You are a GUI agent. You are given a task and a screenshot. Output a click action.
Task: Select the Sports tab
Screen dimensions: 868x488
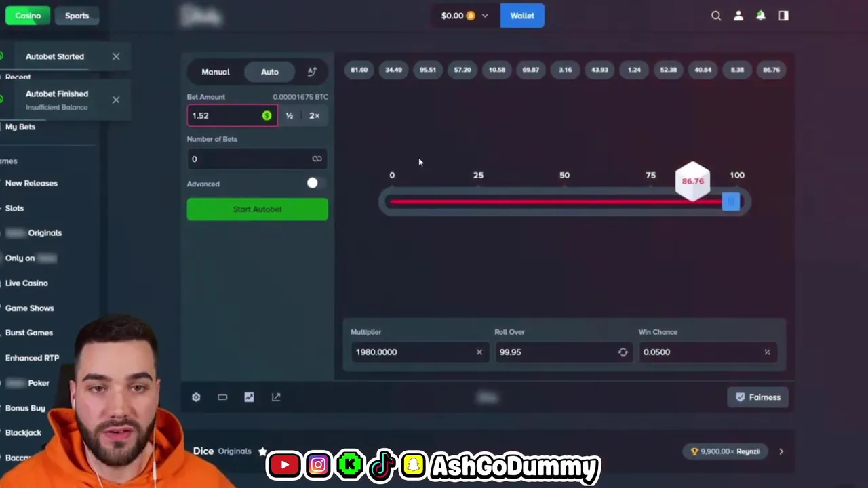click(x=77, y=16)
